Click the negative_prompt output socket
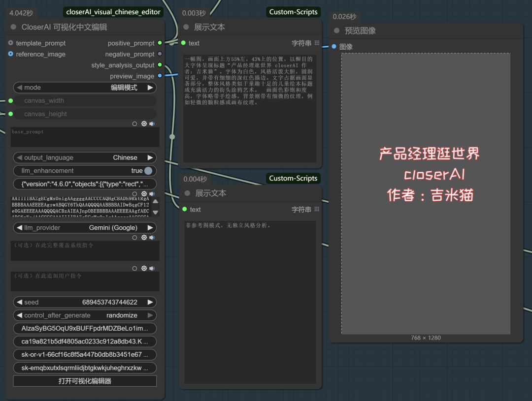 click(160, 54)
